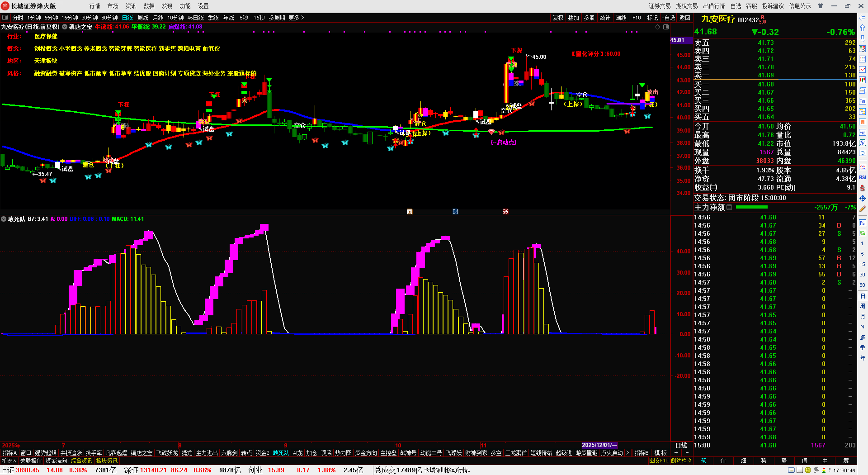The width and height of the screenshot is (868, 475).
Task: Toggle the 标记 mark option
Action: [x=652, y=18]
